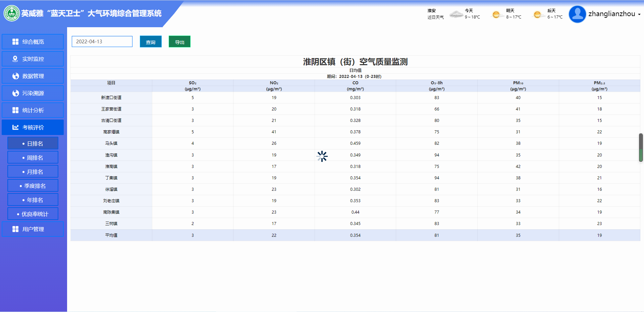
Task: Click the date field showing 2022-04-13
Action: click(x=102, y=42)
